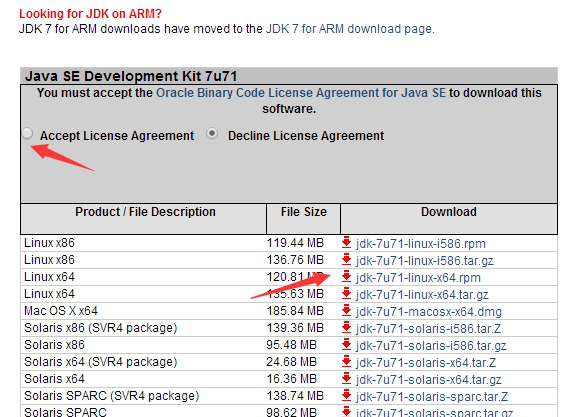Viewport: 573px width, 417px height.
Task: Click the Solaris SPARC (SVR4 package) label
Action: (x=111, y=396)
